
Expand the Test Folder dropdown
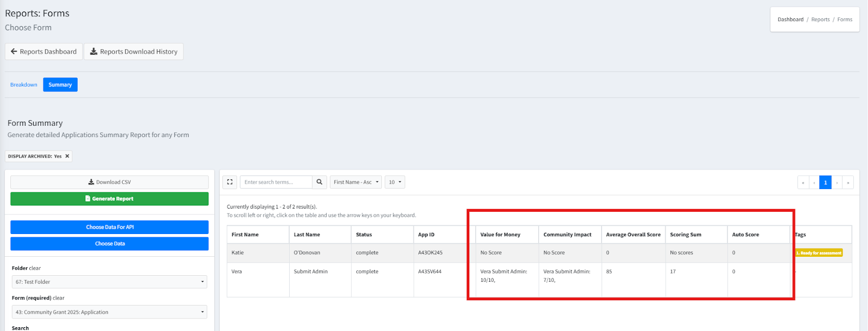coord(109,282)
